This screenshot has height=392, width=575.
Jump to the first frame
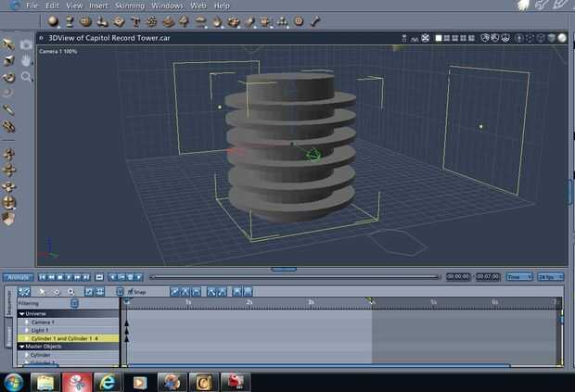click(x=43, y=277)
